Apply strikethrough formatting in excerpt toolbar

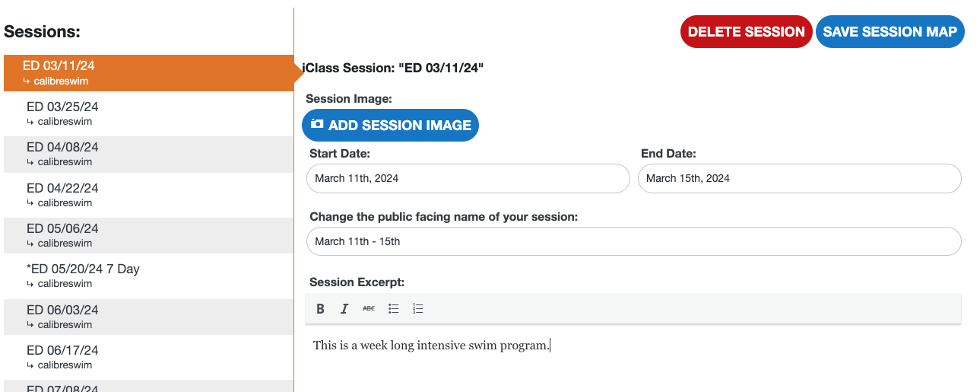click(369, 308)
